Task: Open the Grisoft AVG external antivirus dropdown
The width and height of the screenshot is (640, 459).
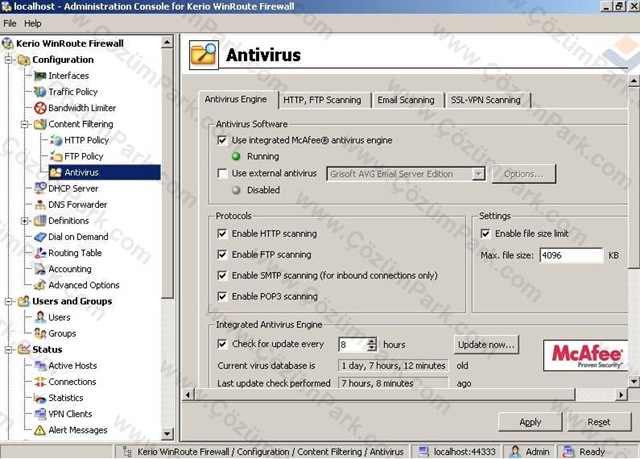Action: (478, 174)
